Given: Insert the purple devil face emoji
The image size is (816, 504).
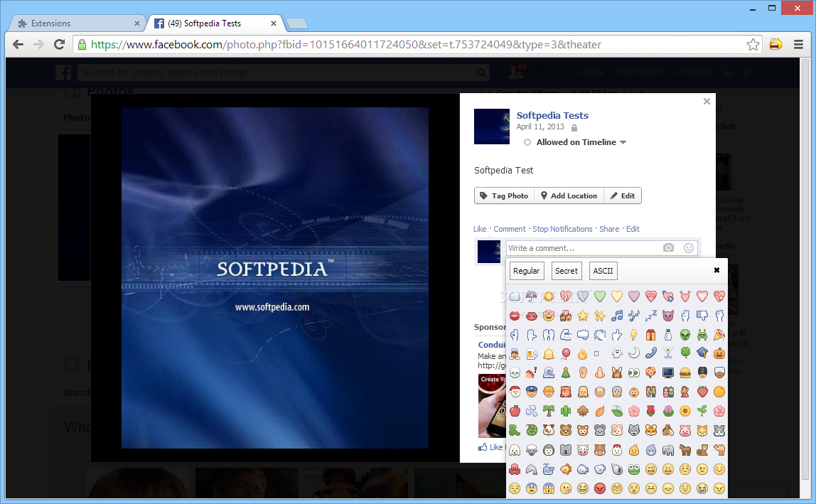Looking at the screenshot, I should (668, 316).
